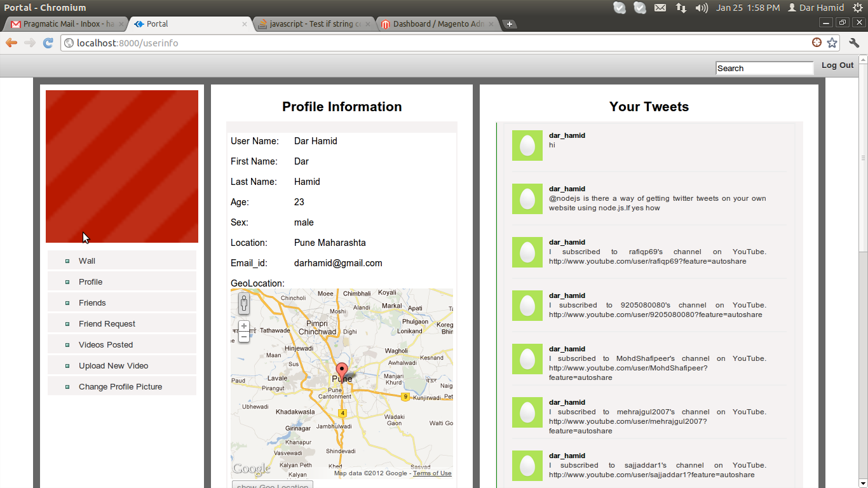Open Friend Request in the sidebar
The image size is (868, 488).
pos(122,323)
